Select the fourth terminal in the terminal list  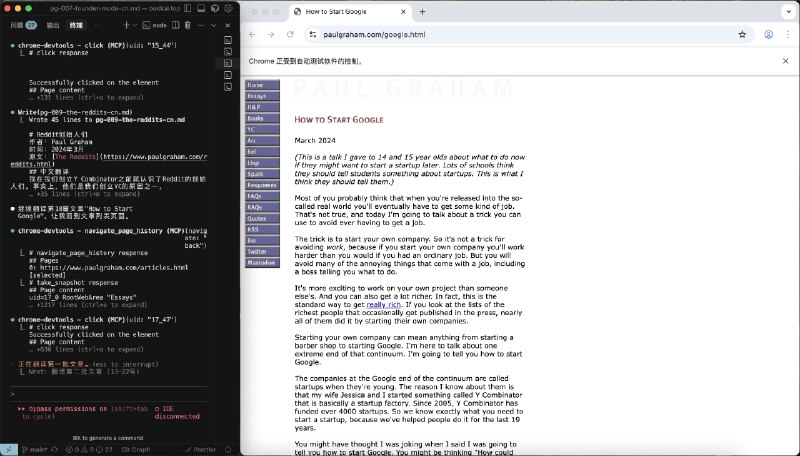point(228,75)
